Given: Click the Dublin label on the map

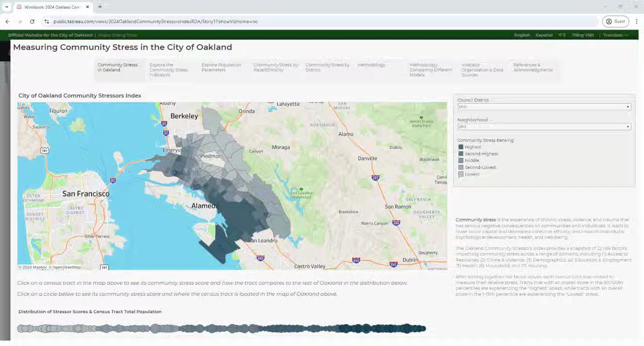Looking at the screenshot, I should click(410, 259).
